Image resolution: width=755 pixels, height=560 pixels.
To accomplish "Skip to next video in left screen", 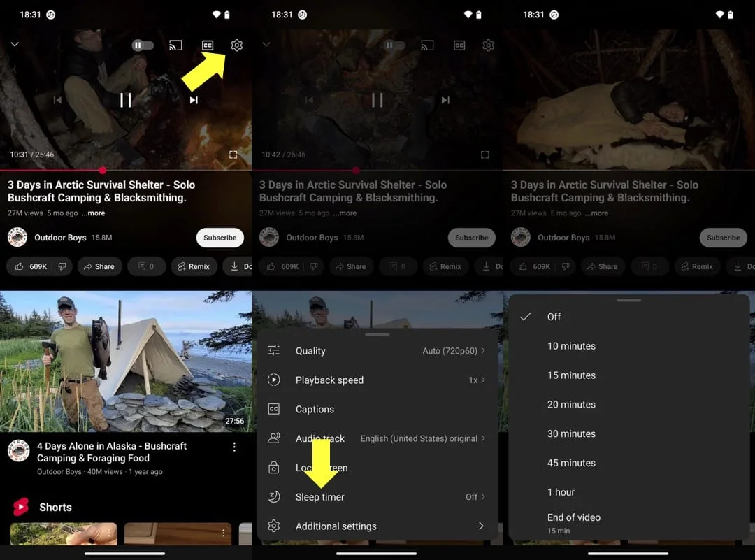I will (x=194, y=100).
